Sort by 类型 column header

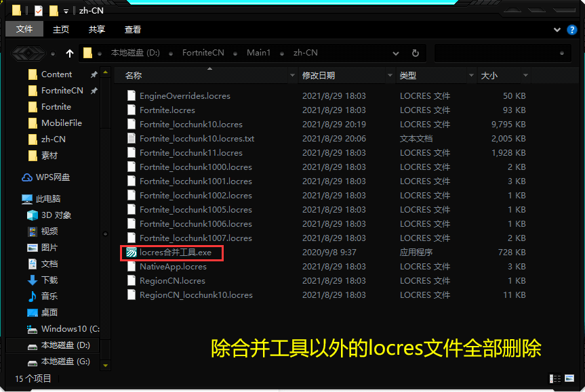(407, 75)
